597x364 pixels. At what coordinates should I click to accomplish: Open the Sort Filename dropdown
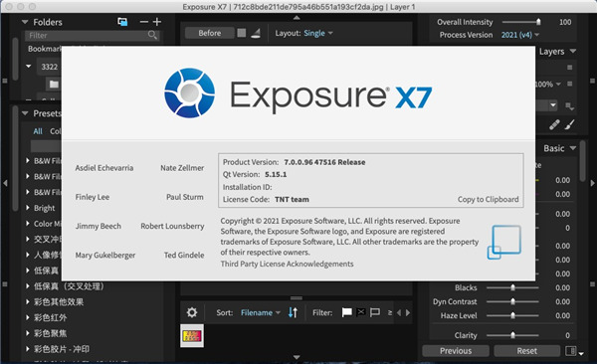(x=261, y=312)
